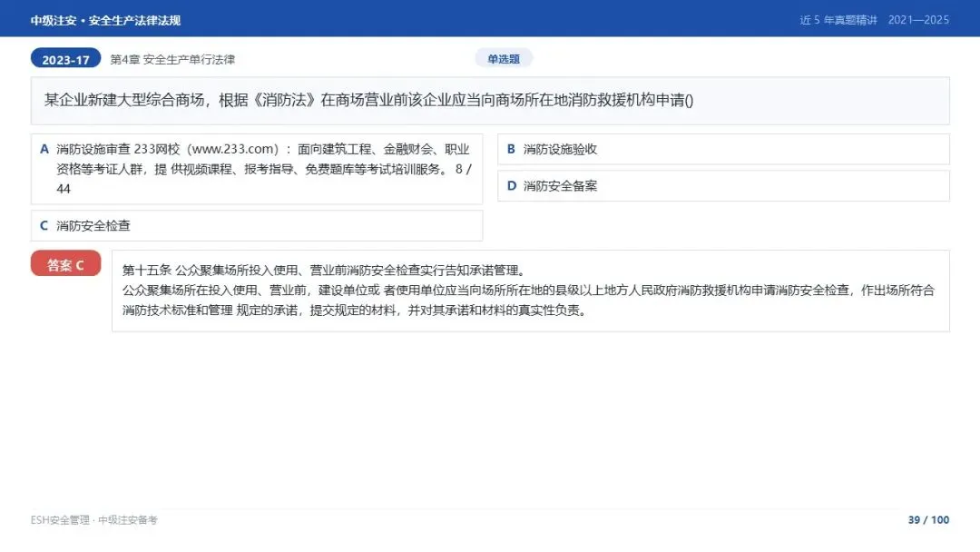Click the page counter 39 / 100
The width and height of the screenshot is (980, 552).
928,519
